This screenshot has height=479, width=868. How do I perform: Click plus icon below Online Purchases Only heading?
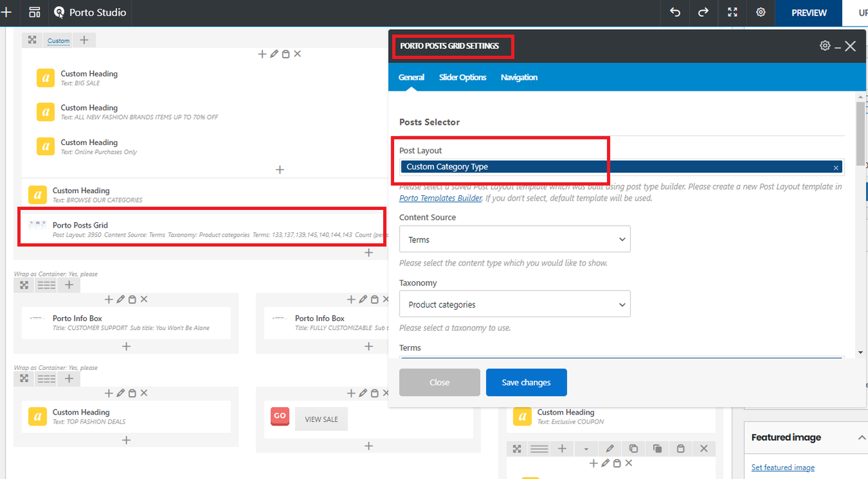coord(279,169)
